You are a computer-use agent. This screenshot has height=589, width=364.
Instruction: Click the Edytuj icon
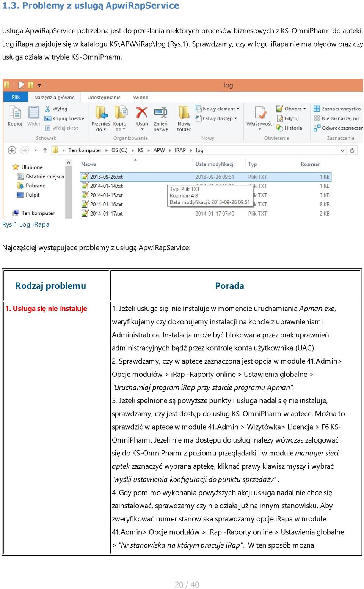(x=280, y=118)
